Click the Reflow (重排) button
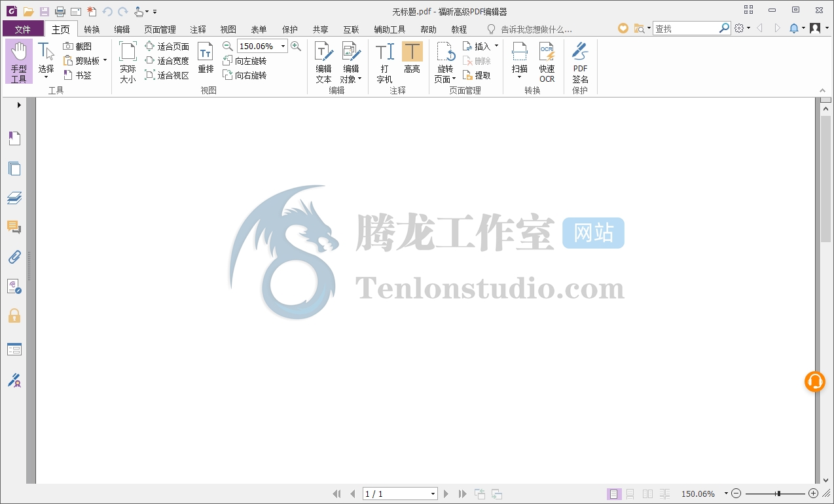This screenshot has height=504, width=834. [x=206, y=58]
